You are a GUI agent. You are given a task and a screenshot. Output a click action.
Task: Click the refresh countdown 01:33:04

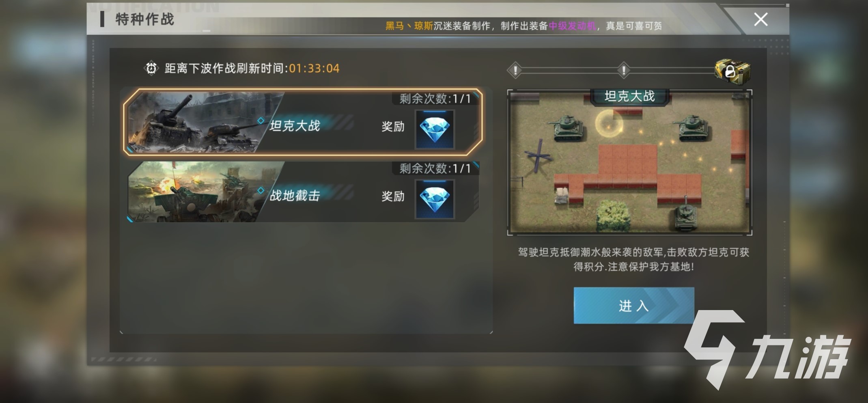[314, 68]
